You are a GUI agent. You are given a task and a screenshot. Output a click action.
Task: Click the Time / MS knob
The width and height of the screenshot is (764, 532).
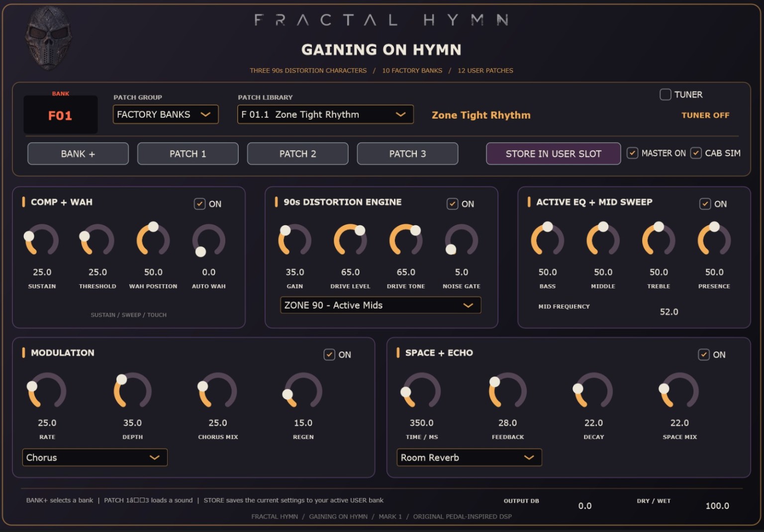(421, 391)
